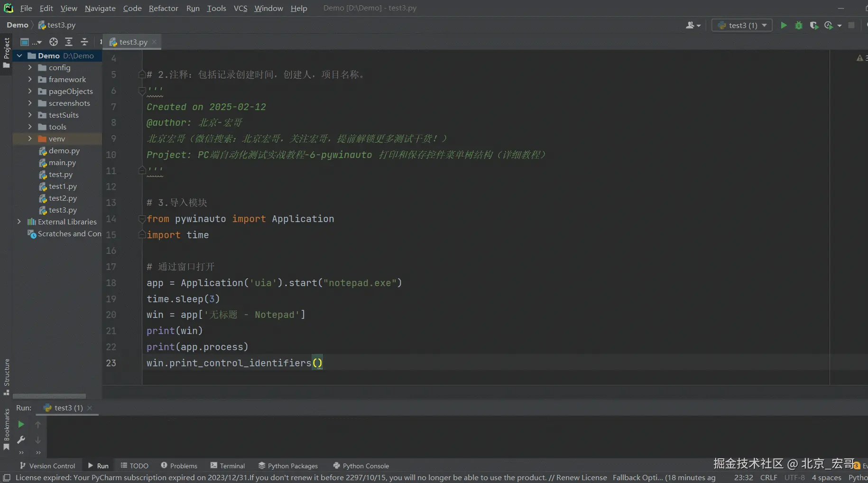Select test2.py in the project tree
Screen dimensions: 868x483
[62, 198]
